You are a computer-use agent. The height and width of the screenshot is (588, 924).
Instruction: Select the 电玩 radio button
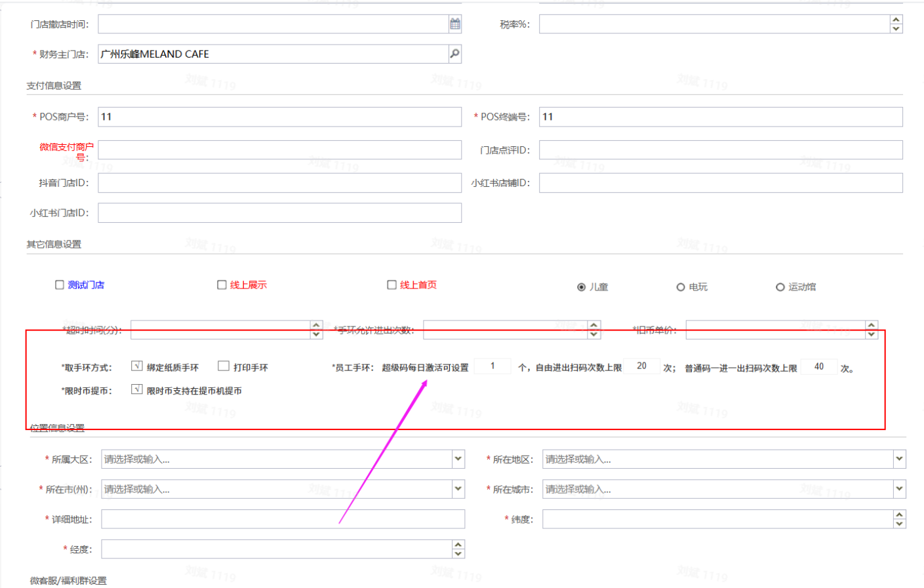coord(681,287)
